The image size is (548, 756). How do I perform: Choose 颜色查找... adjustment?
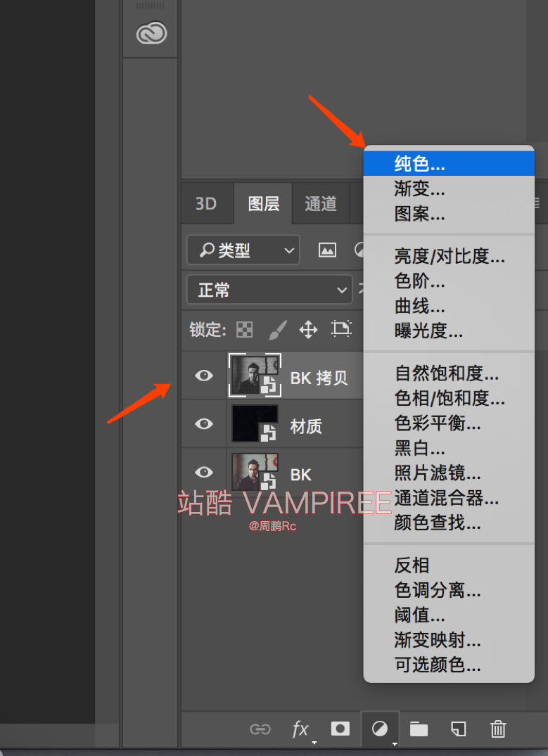click(x=449, y=523)
